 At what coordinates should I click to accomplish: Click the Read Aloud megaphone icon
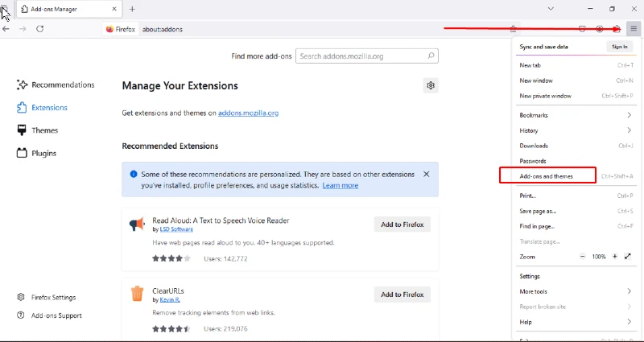tap(137, 225)
